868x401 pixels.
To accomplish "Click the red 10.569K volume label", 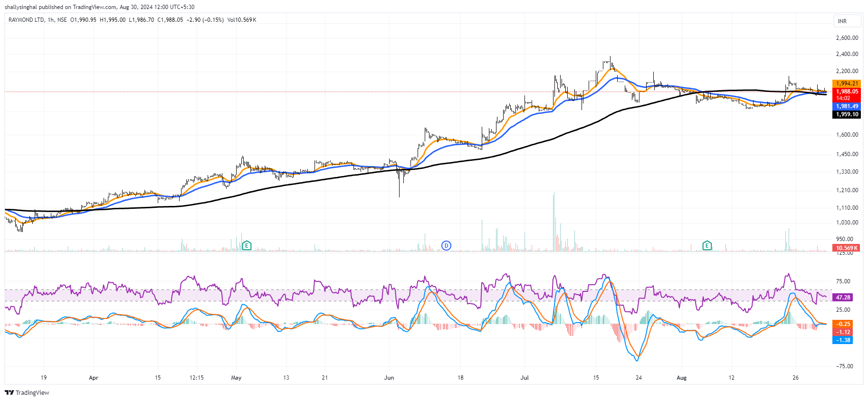I will pyautogui.click(x=847, y=248).
